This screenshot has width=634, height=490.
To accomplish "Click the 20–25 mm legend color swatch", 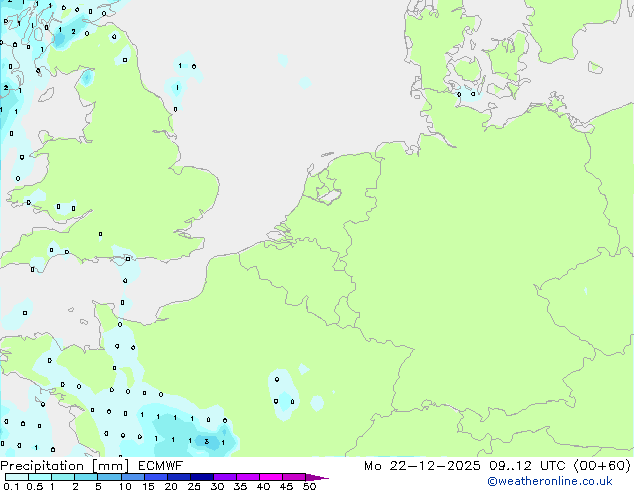I will tap(178, 477).
